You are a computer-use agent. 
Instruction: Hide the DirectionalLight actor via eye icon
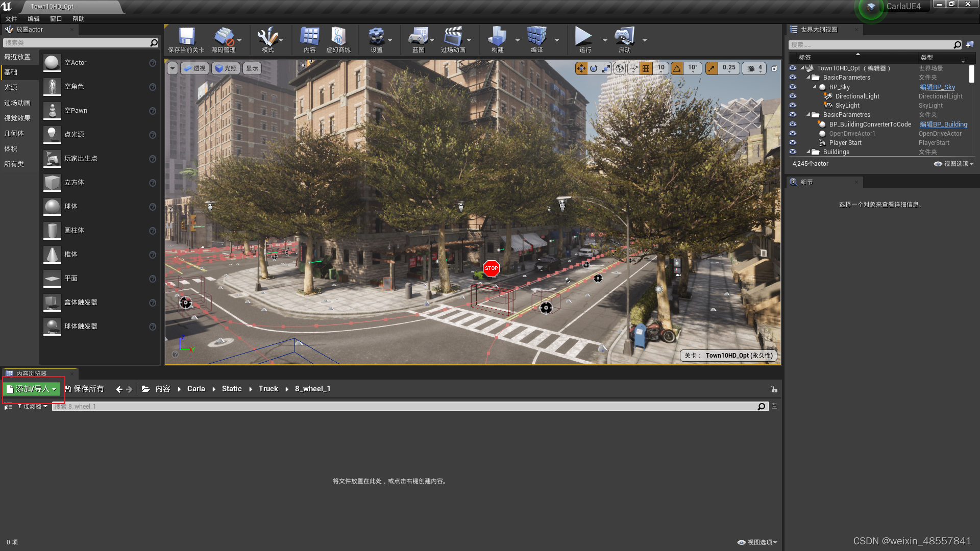point(793,96)
